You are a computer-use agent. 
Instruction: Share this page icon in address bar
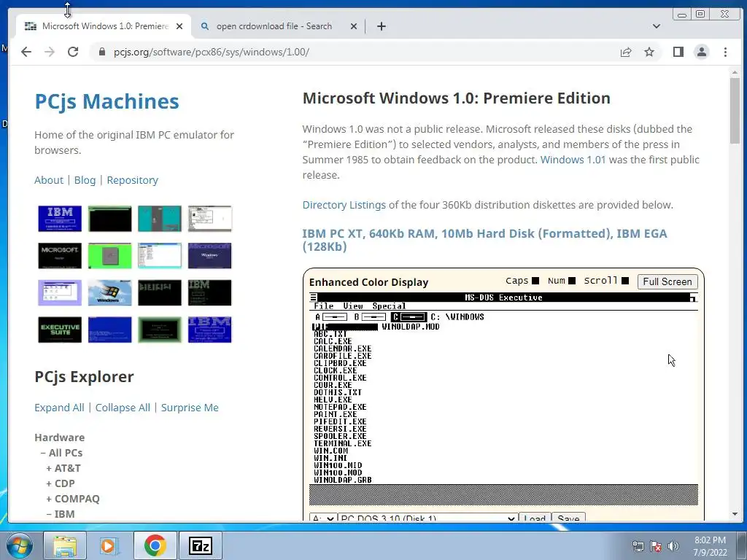click(626, 52)
